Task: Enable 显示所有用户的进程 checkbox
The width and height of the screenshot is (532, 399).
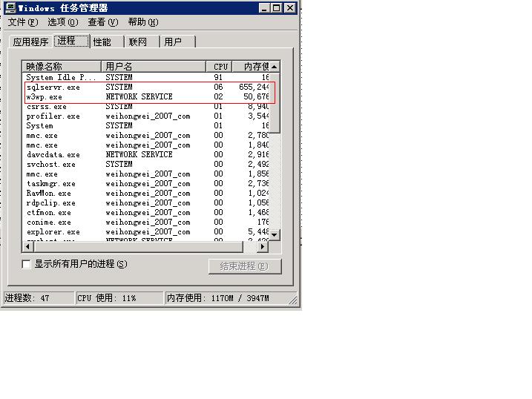Action: point(26,264)
